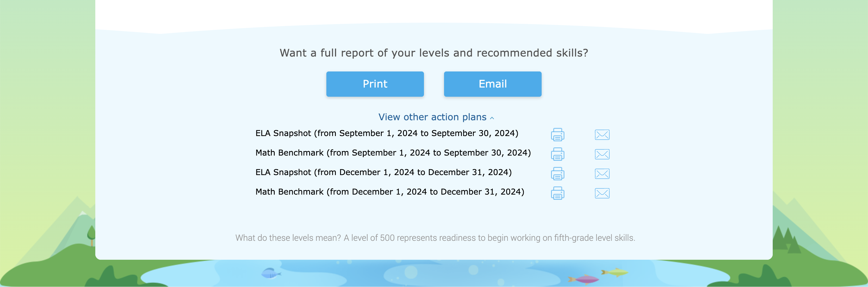868x287 pixels.
Task: Open the View other action plans expander
Action: [432, 117]
